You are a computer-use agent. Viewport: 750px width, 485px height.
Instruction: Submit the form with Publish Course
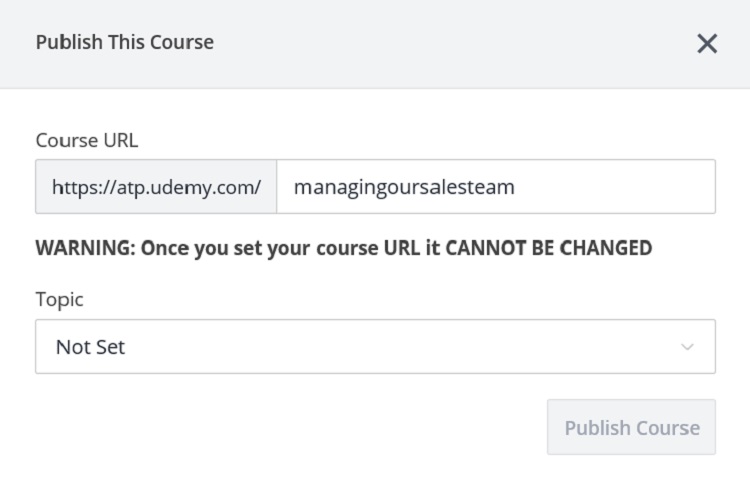[x=631, y=427]
